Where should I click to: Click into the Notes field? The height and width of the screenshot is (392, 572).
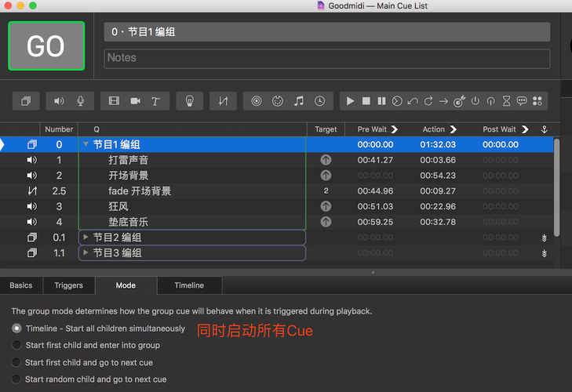(x=327, y=59)
